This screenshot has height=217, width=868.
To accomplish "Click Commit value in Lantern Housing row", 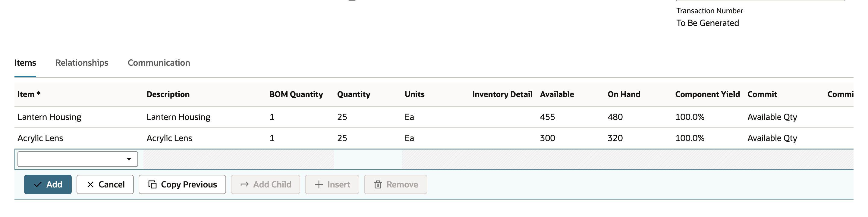I will click(772, 117).
